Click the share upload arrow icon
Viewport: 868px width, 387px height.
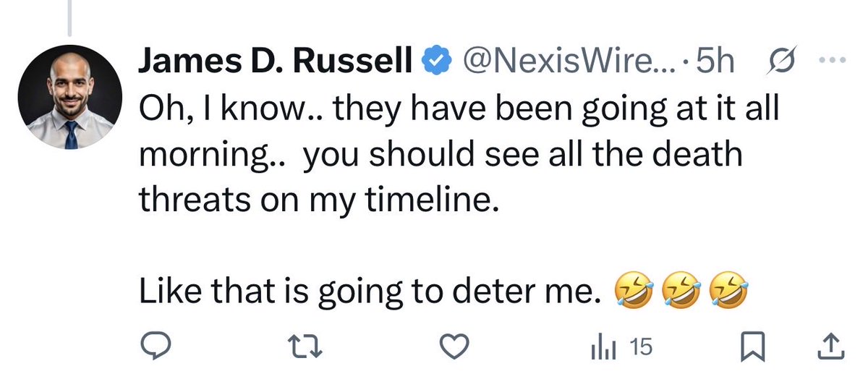point(830,349)
